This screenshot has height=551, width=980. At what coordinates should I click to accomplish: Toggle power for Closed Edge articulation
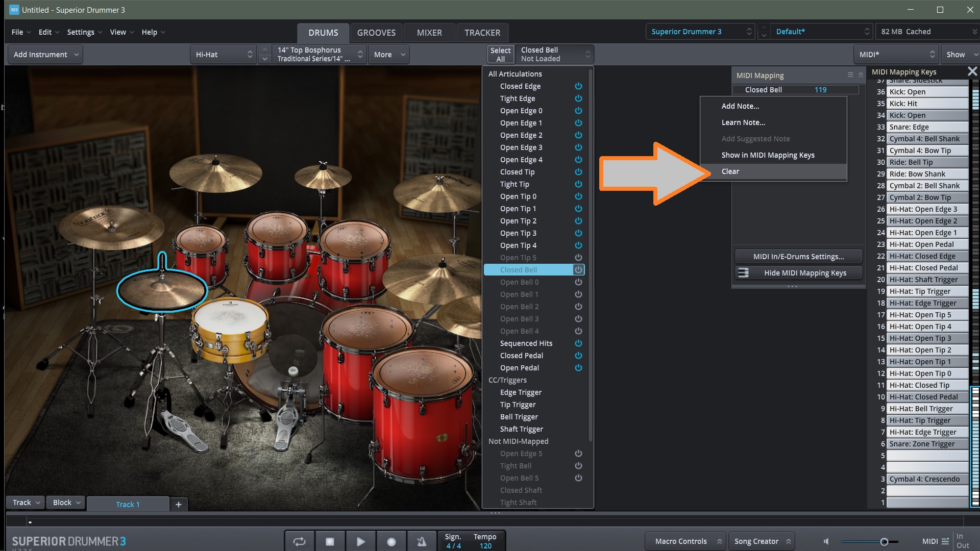[578, 86]
